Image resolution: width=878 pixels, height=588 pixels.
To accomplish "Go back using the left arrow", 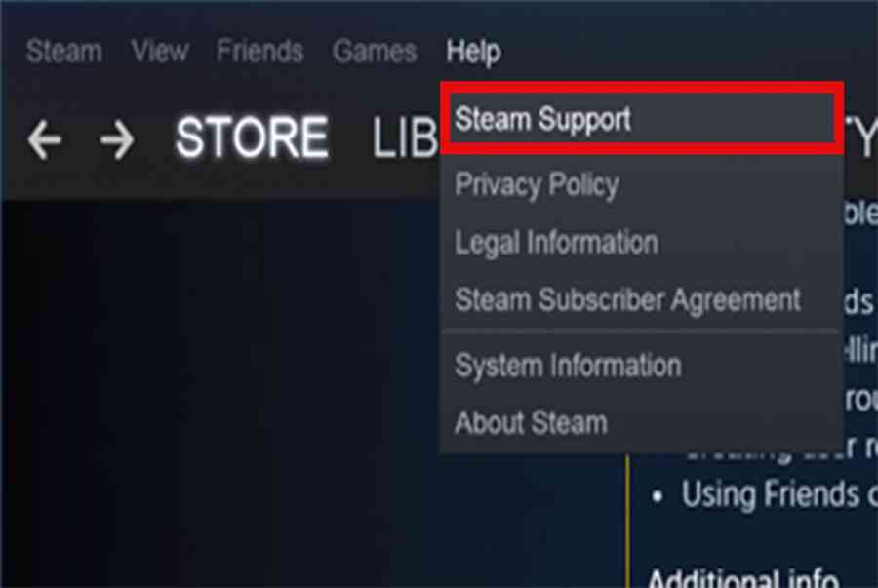I will [x=44, y=140].
